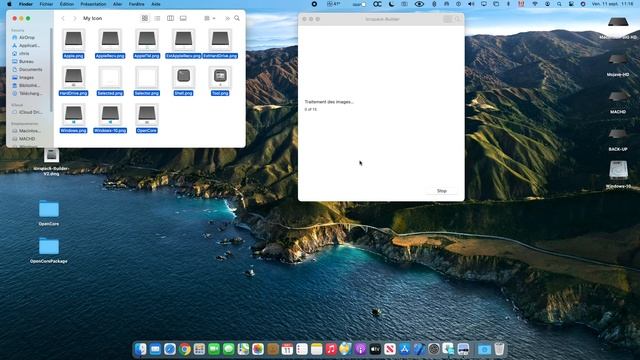Open the Aller menu
The image size is (640, 360).
click(118, 4)
